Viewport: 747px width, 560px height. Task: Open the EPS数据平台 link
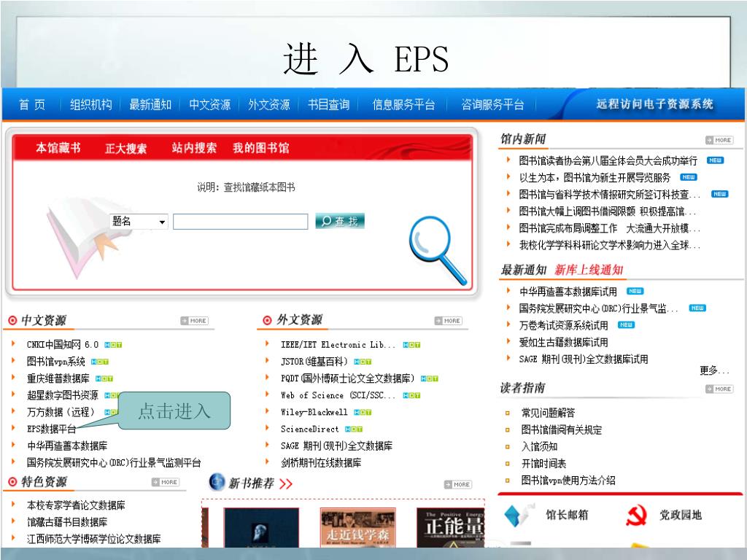pos(52,429)
